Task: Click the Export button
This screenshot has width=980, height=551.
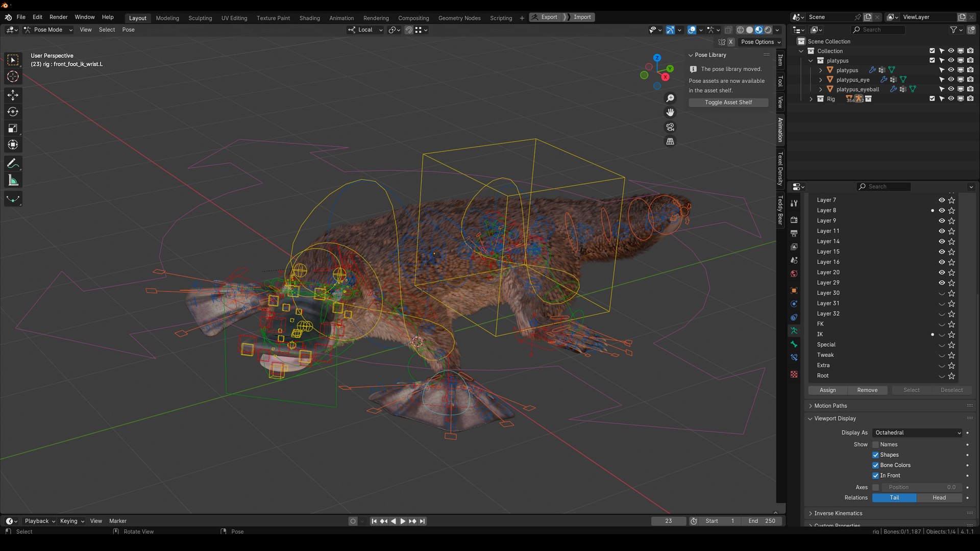Action: pyautogui.click(x=545, y=17)
